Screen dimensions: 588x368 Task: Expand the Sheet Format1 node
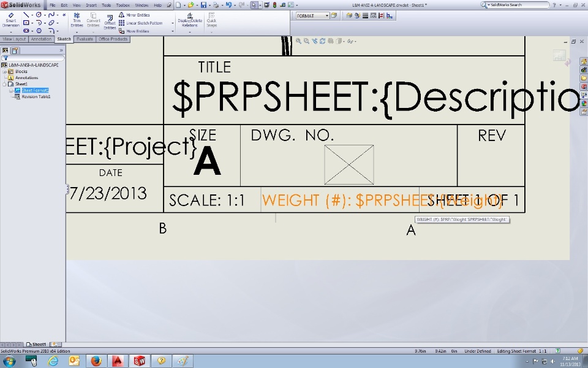point(11,91)
